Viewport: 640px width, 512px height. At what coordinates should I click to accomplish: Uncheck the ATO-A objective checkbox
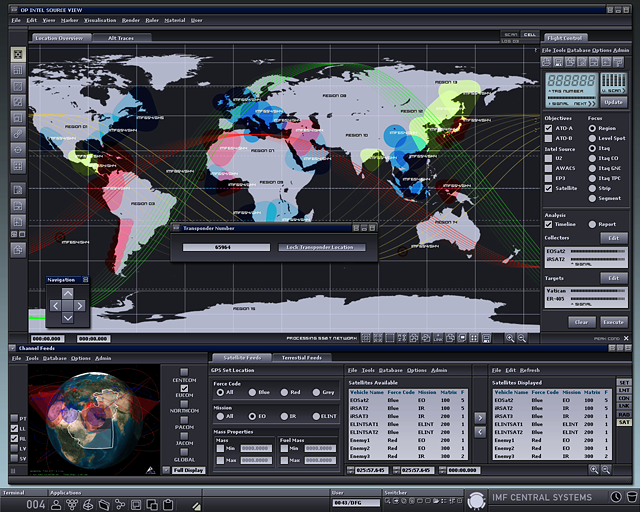click(548, 128)
